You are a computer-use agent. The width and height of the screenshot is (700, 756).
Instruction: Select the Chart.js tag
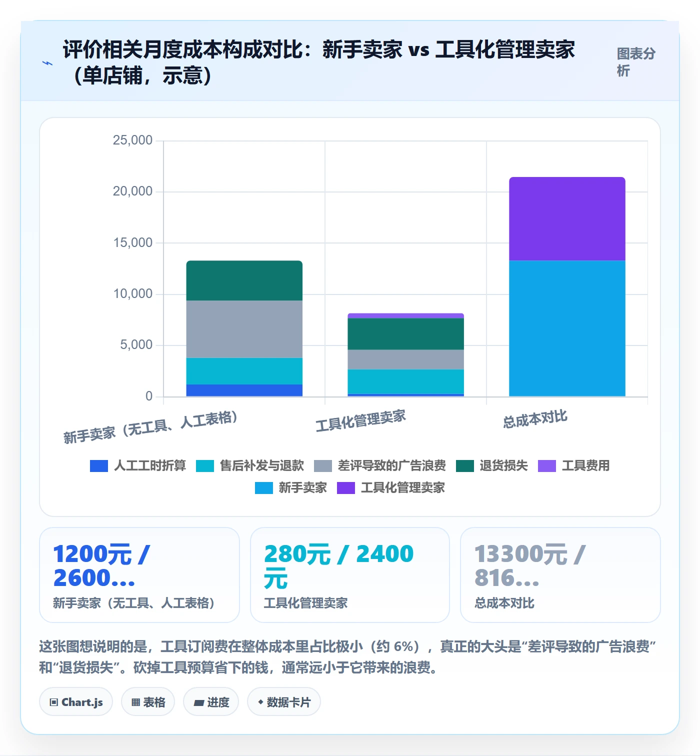76,702
